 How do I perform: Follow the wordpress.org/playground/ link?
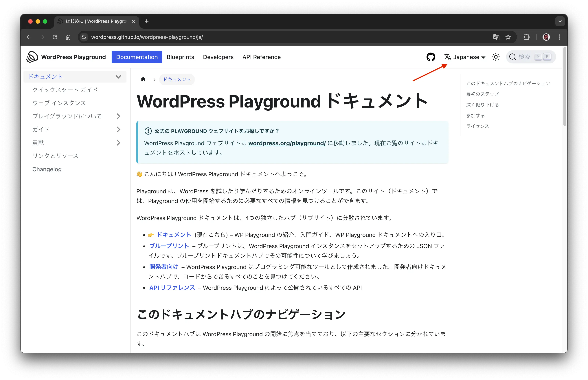click(287, 143)
